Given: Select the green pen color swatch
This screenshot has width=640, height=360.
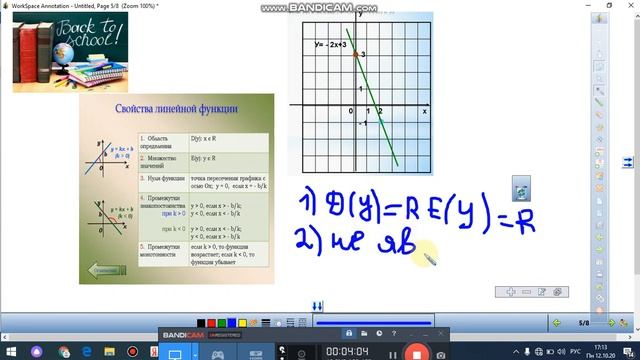Looking at the screenshot, I should [x=222, y=323].
